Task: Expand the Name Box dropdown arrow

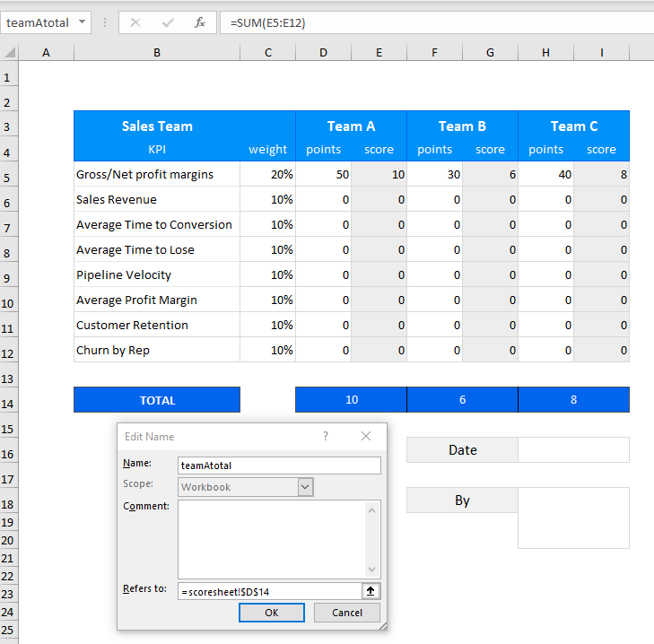Action: pos(83,22)
